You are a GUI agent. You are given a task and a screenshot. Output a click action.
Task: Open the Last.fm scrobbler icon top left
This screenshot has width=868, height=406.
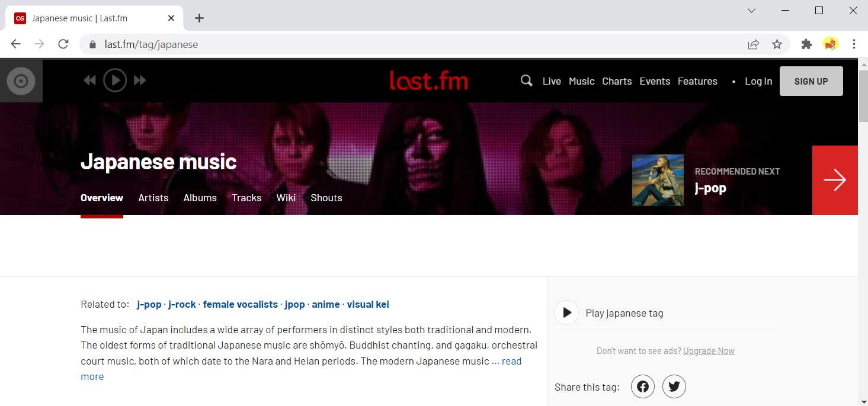tap(21, 80)
